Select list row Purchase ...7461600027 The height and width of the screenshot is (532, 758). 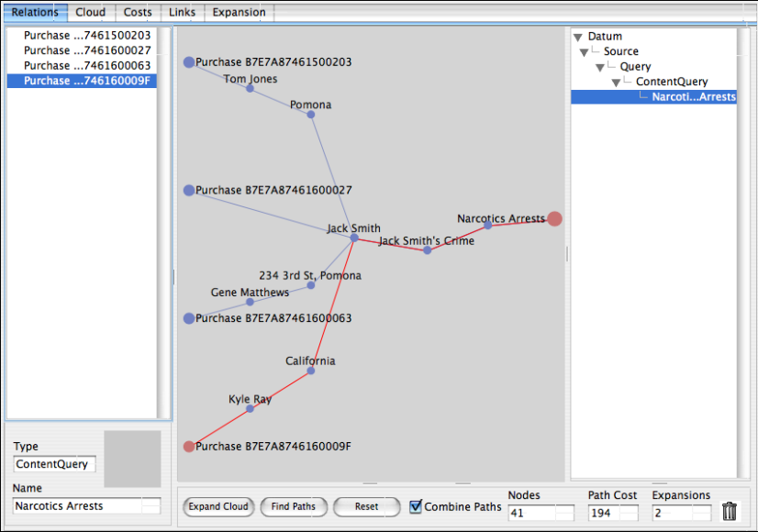tap(82, 50)
